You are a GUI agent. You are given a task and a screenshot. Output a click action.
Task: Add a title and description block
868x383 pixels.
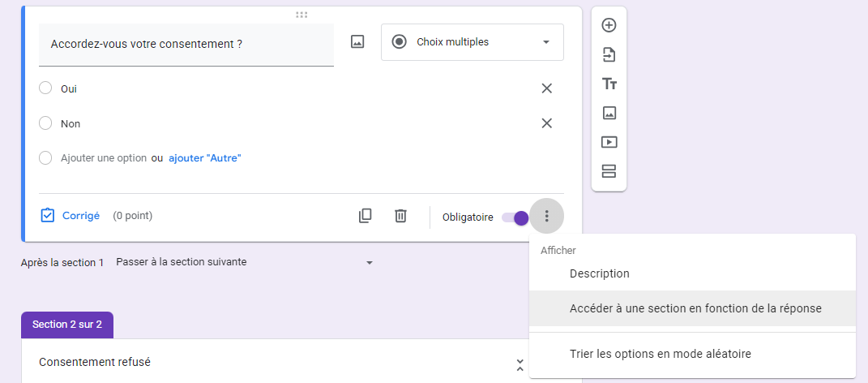(x=609, y=84)
